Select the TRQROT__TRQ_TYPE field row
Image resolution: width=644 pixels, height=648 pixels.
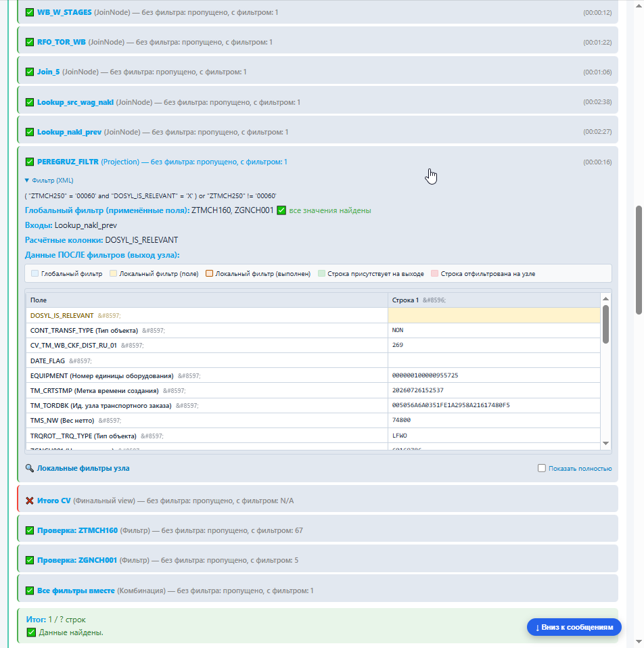coord(207,436)
